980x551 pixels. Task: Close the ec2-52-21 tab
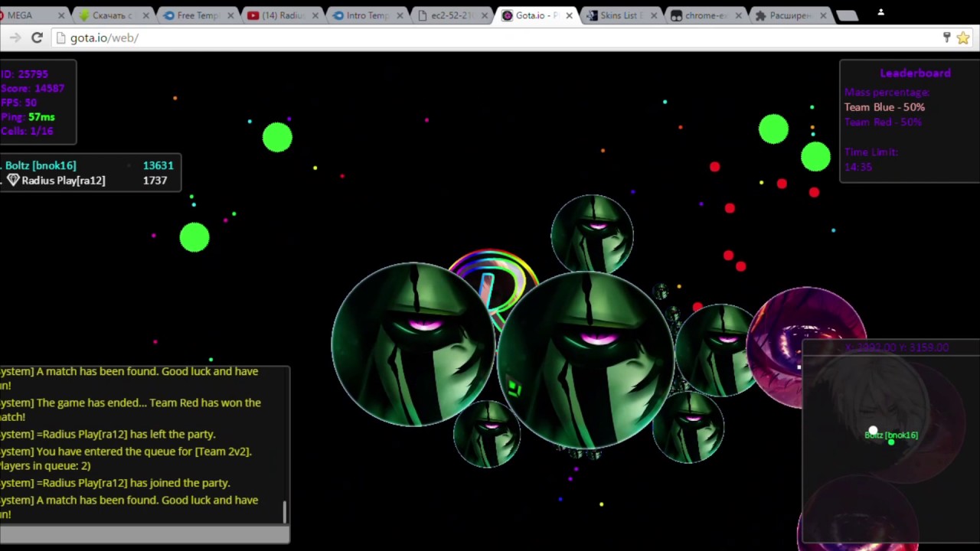point(484,15)
